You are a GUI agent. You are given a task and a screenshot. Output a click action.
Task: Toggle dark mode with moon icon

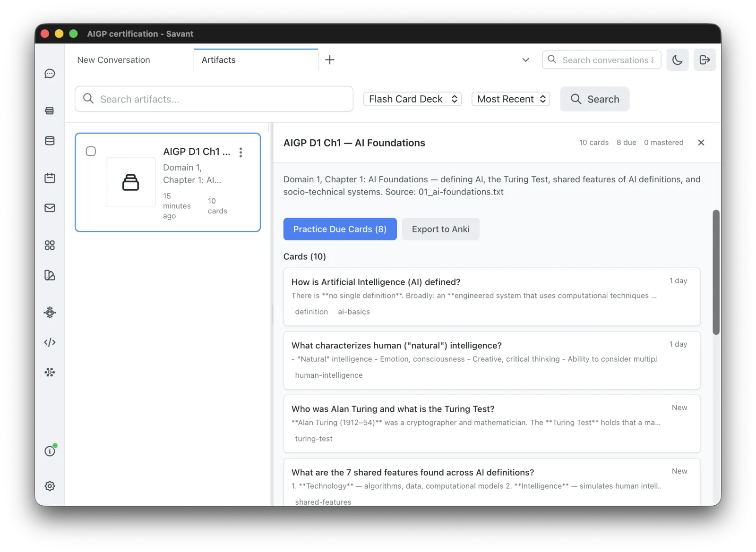tap(677, 60)
